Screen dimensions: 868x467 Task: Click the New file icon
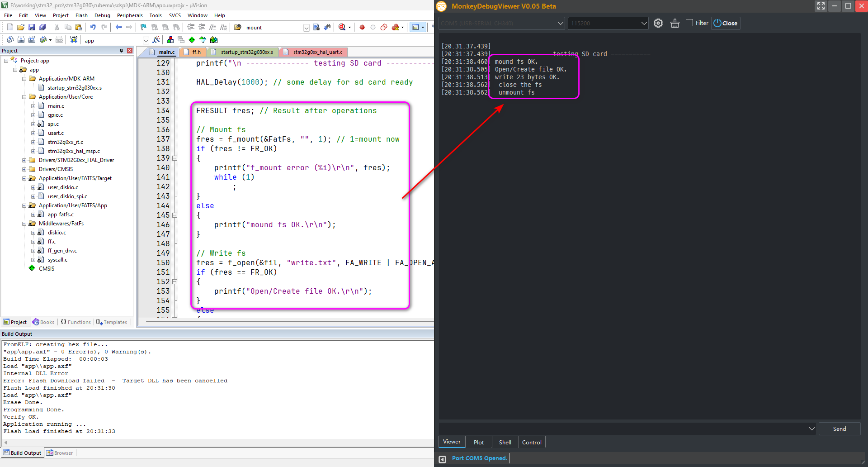tap(10, 27)
